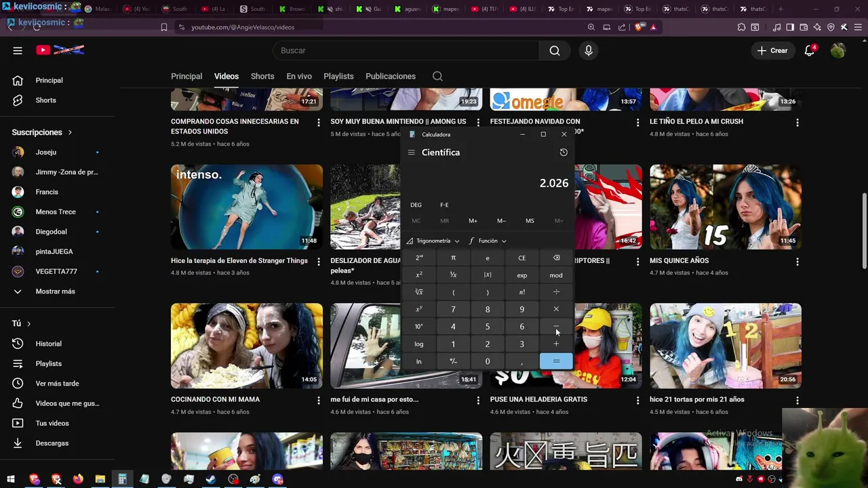Toggle the 2nd function key

click(419, 258)
